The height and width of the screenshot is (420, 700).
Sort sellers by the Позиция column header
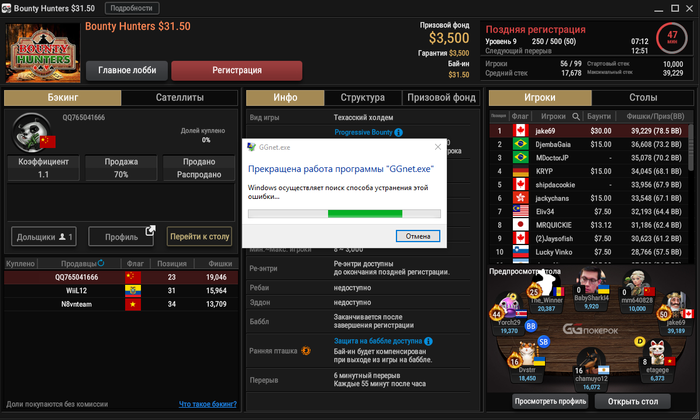[x=171, y=263]
